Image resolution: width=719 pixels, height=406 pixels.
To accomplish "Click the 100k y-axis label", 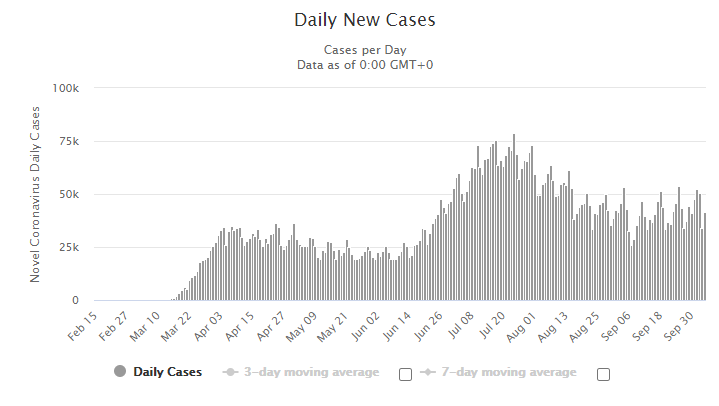I will (66, 88).
